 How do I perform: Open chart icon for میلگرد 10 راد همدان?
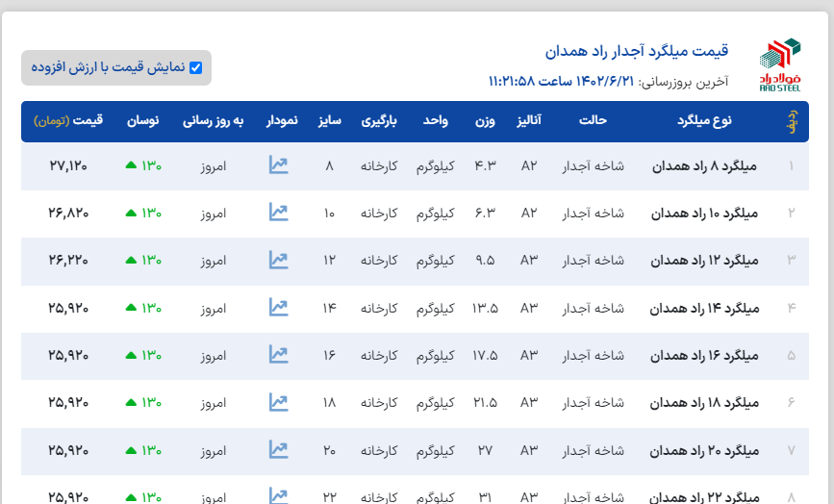click(278, 213)
